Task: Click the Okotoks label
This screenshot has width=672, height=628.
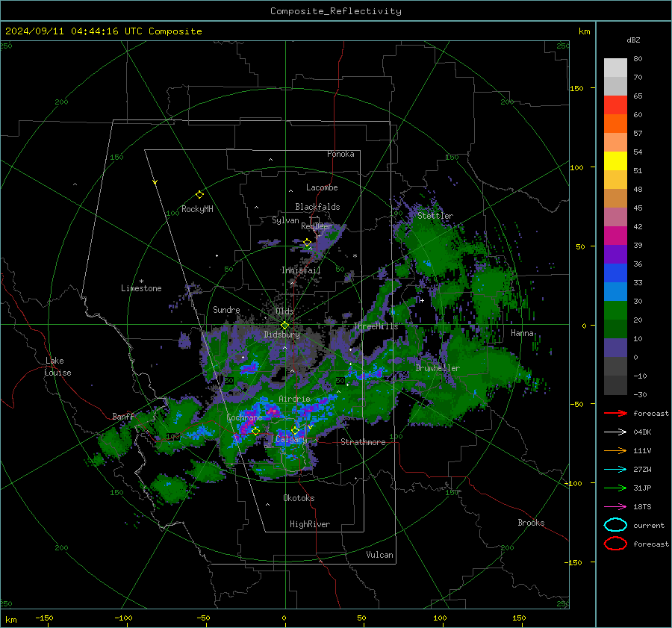Action: (x=299, y=498)
